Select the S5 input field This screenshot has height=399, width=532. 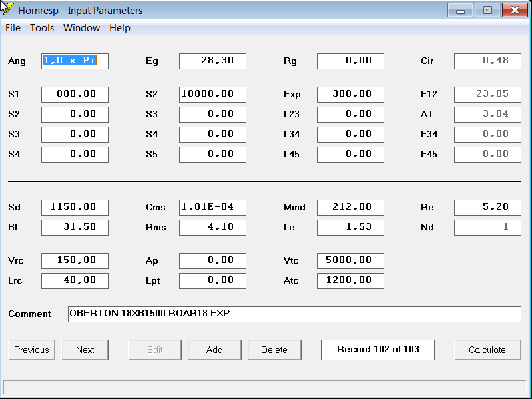pos(212,155)
